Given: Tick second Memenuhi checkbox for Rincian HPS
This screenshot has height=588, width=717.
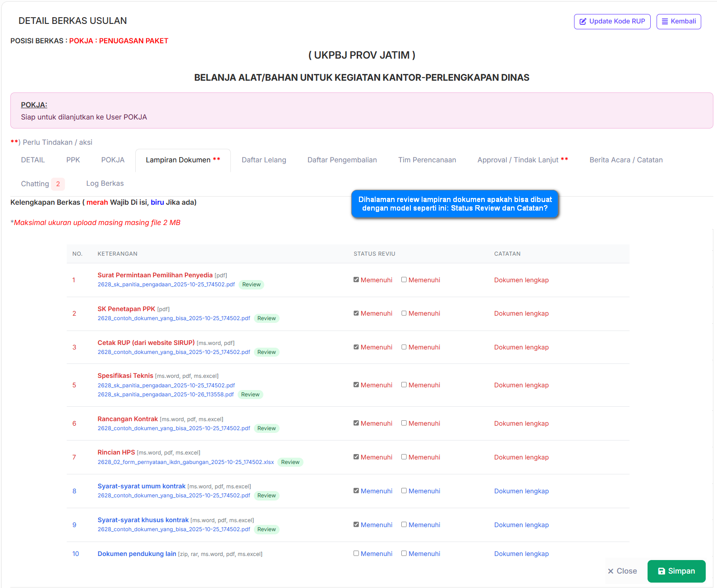Looking at the screenshot, I should [404, 457].
